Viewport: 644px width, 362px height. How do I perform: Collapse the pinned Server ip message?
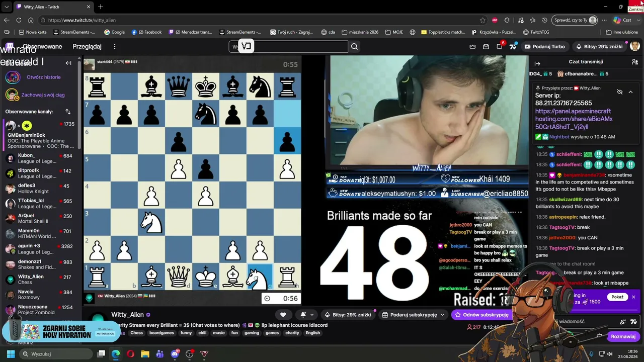point(630,92)
